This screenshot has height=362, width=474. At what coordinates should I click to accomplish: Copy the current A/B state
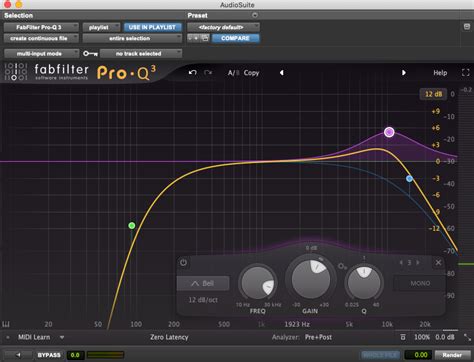[251, 73]
